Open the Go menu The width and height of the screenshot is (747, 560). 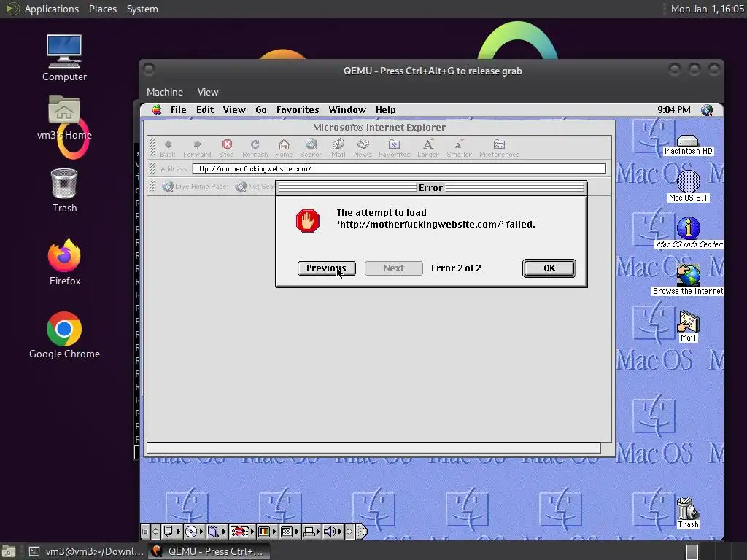point(261,110)
